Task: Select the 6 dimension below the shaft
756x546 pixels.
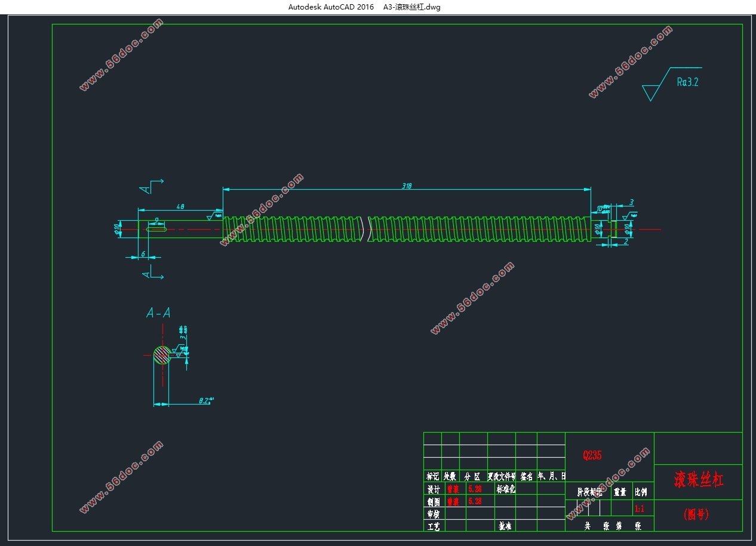Action: coord(143,254)
